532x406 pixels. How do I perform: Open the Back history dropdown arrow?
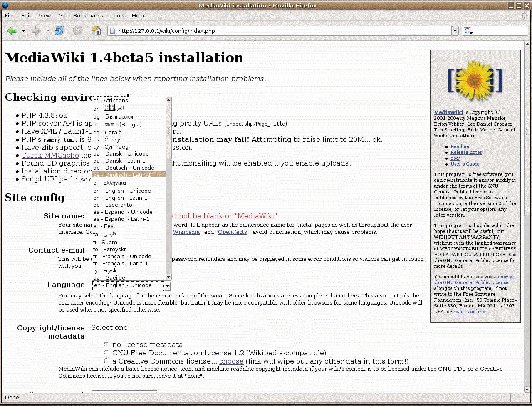pos(23,31)
